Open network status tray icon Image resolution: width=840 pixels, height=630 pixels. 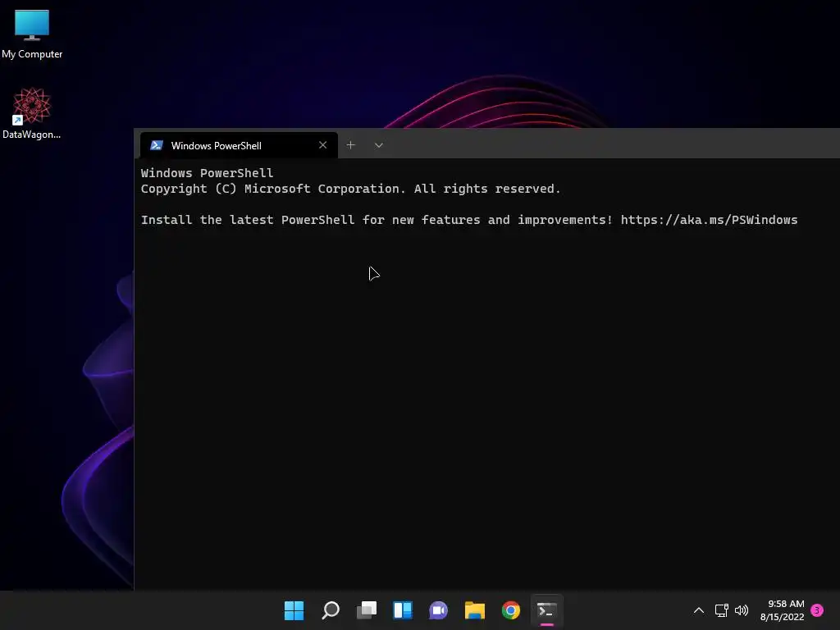(x=722, y=610)
